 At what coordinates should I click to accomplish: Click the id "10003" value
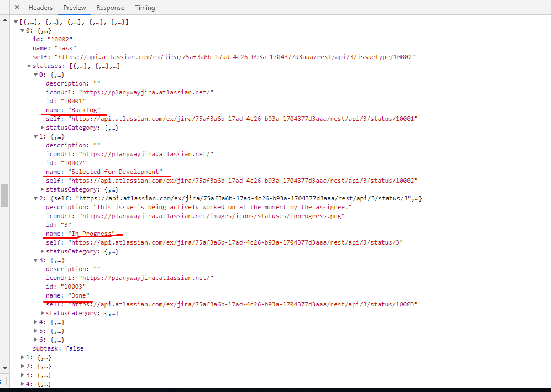pyautogui.click(x=73, y=287)
